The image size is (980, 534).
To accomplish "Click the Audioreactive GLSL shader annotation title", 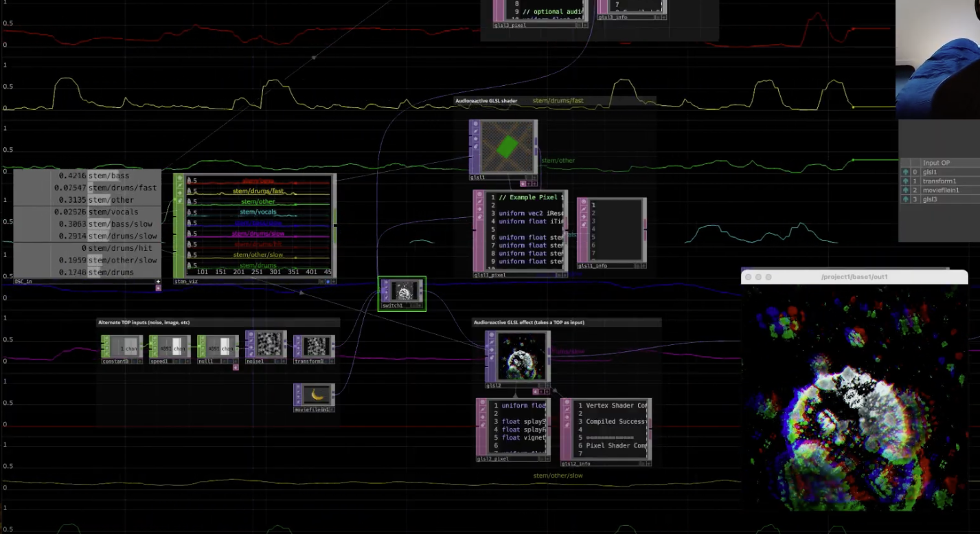I will tap(486, 101).
